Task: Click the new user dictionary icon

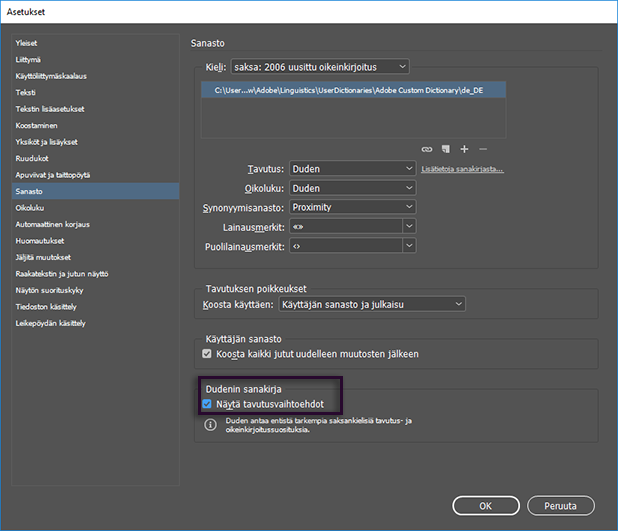Action: pyautogui.click(x=446, y=149)
